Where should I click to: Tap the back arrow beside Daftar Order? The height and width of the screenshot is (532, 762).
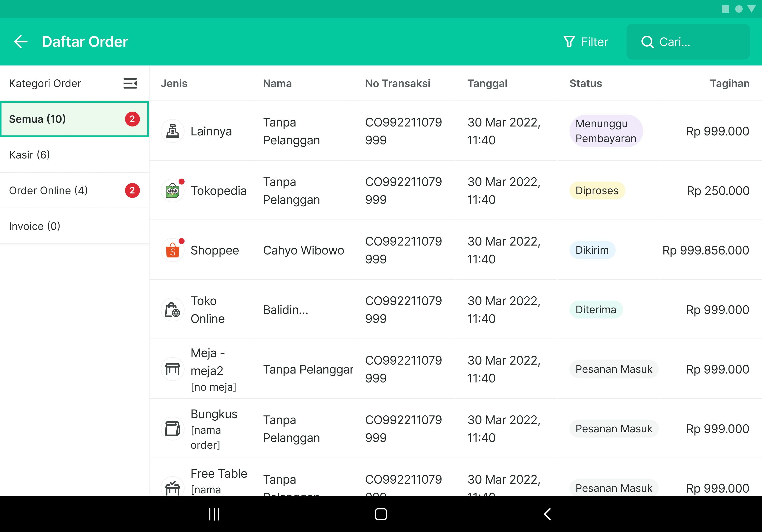[21, 42]
